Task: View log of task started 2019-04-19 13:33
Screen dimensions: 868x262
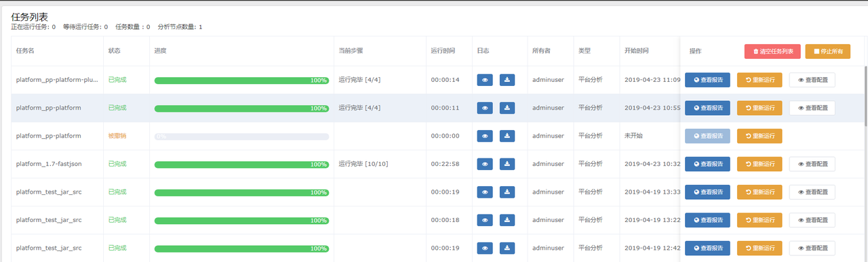Action: tap(485, 192)
